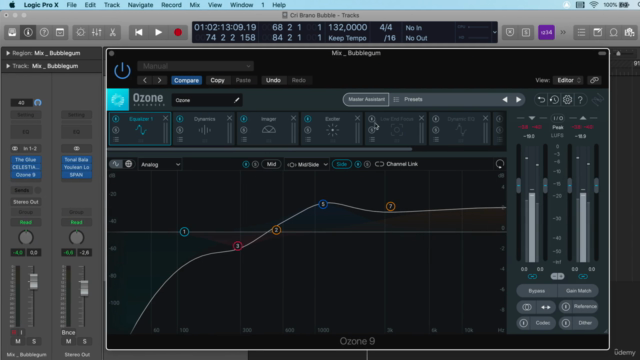Toggle Equalizer 1 module power

coord(116,119)
